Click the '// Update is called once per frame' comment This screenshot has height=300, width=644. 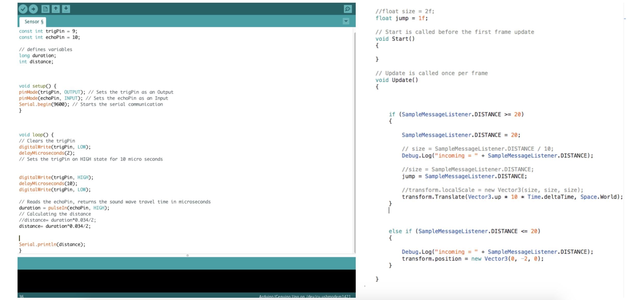(431, 73)
